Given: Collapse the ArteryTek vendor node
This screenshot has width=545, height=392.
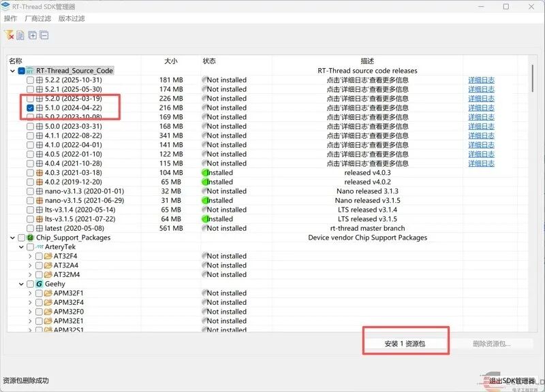Looking at the screenshot, I should tap(21, 247).
